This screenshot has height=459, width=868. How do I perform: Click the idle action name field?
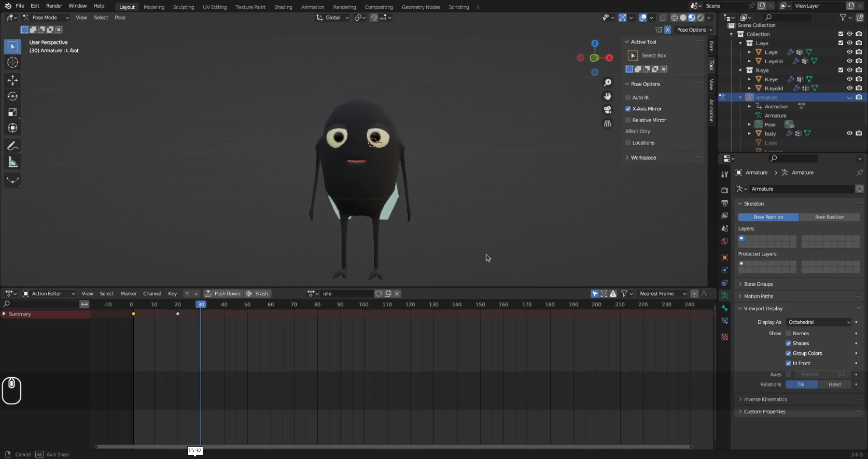pos(346,294)
